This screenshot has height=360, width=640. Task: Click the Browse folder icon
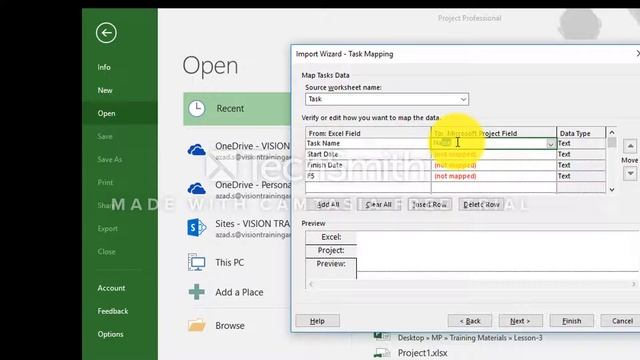197,325
